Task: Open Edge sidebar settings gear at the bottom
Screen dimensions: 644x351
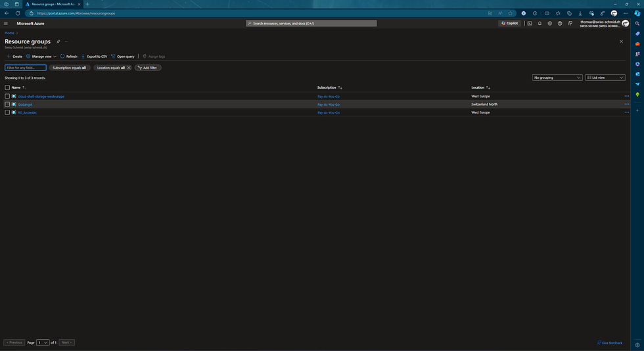Action: (637, 345)
